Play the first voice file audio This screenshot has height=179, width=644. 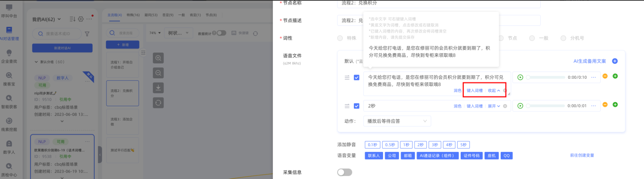[x=520, y=77]
